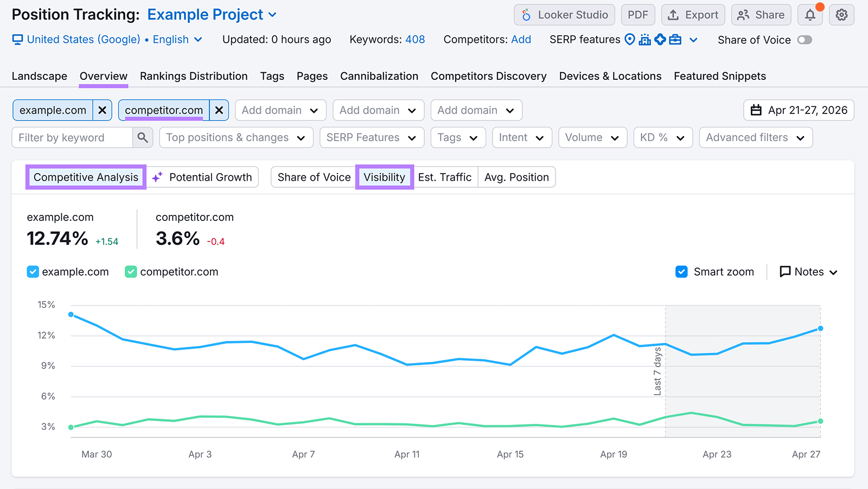Open the Featured Snippets tab
Viewport: 868px width, 489px height.
720,77
